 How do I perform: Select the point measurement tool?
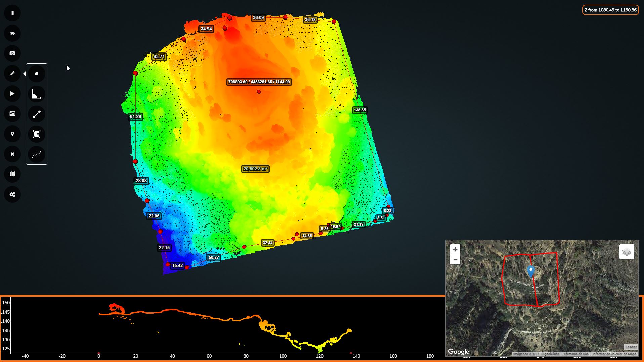[x=37, y=74]
